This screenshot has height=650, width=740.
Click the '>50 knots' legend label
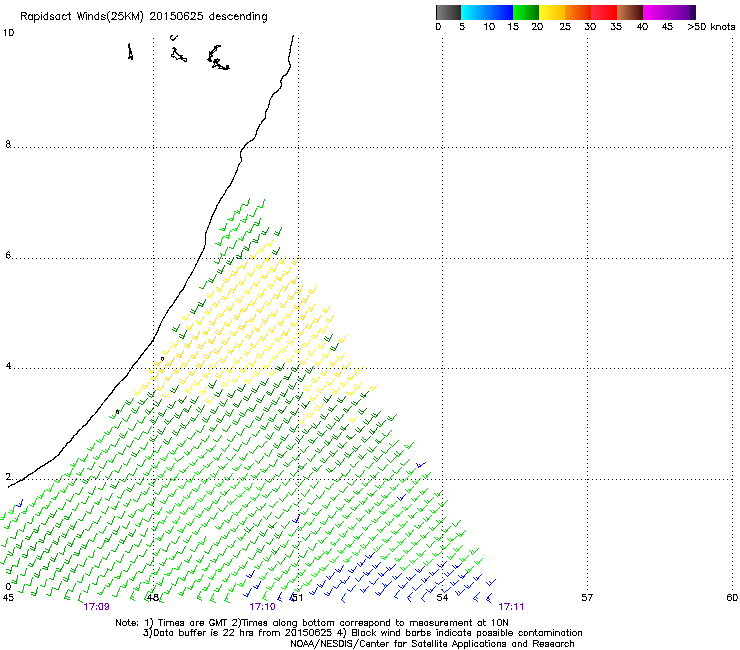[711, 27]
